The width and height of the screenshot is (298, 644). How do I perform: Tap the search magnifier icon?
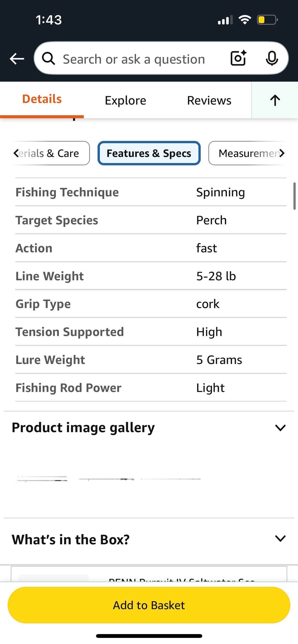point(48,58)
